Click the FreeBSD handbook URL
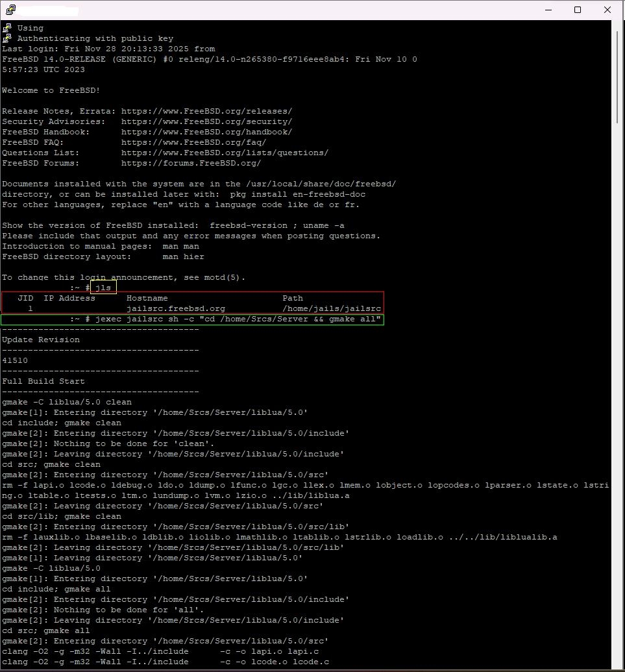Viewport: 625px width, 672px height. click(206, 132)
